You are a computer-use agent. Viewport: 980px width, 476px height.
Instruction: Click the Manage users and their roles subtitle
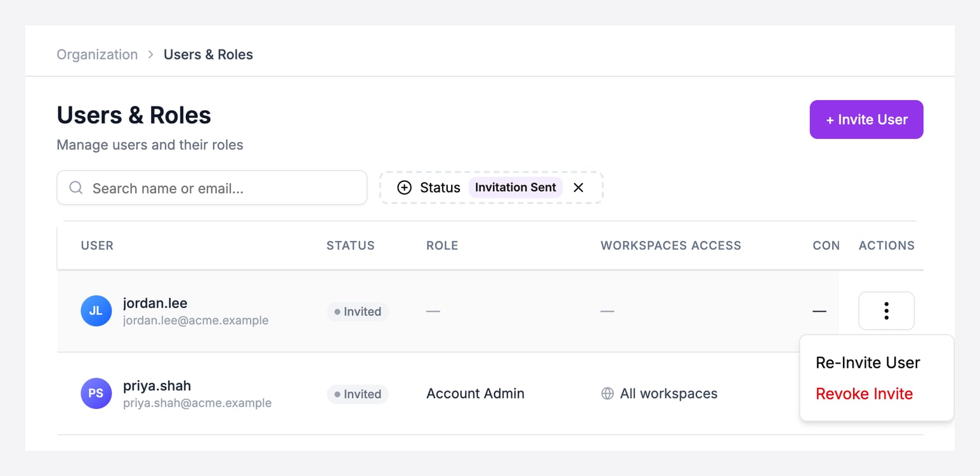150,145
